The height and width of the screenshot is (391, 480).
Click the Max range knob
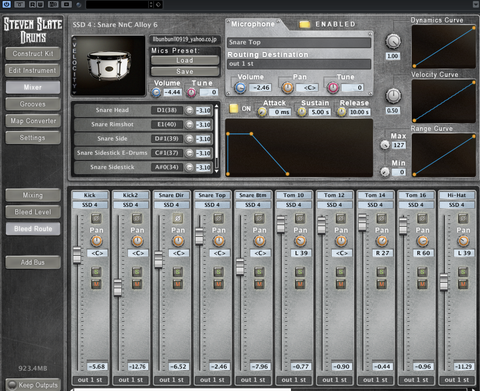pos(385,145)
